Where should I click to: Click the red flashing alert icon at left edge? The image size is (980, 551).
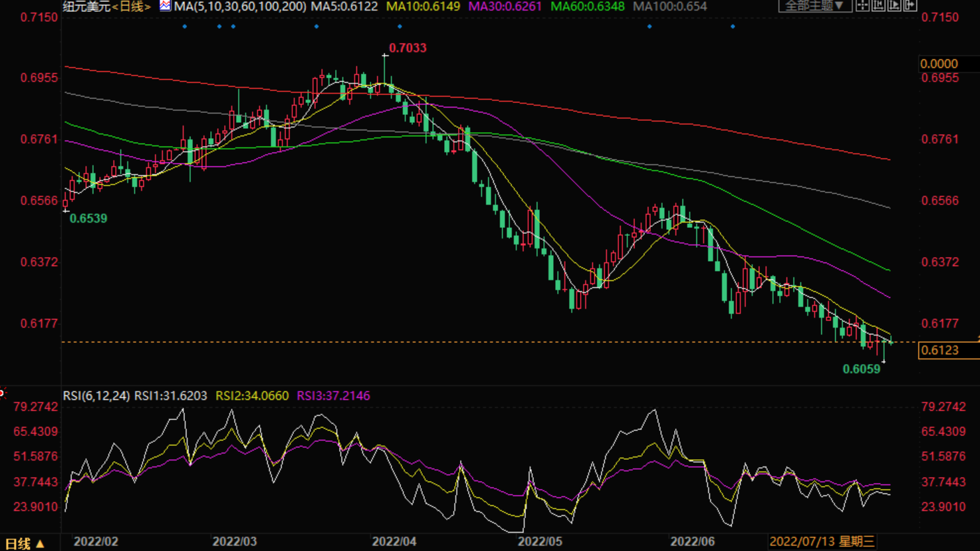(2, 394)
